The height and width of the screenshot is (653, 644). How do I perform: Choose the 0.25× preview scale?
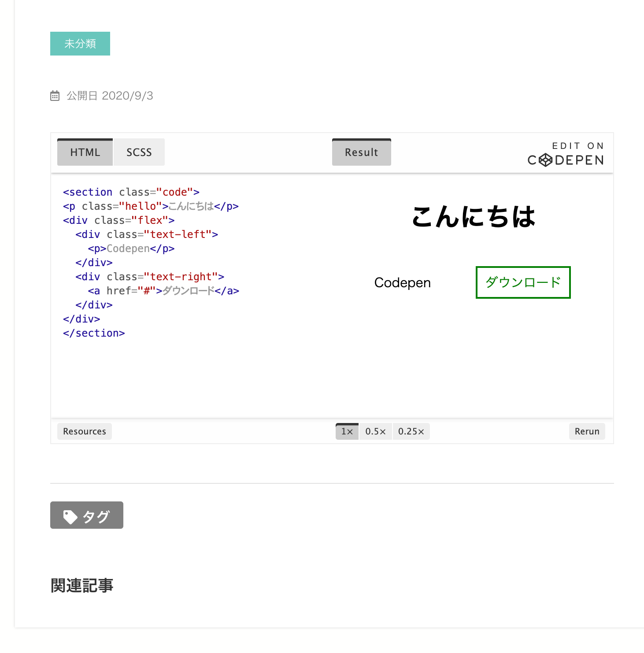[x=411, y=431]
